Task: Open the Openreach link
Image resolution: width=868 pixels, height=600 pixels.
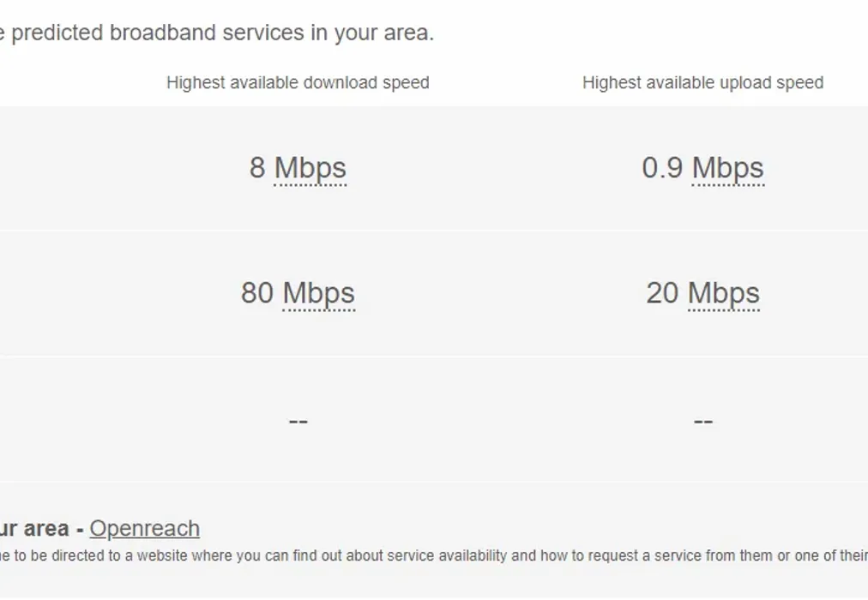Action: [x=144, y=528]
